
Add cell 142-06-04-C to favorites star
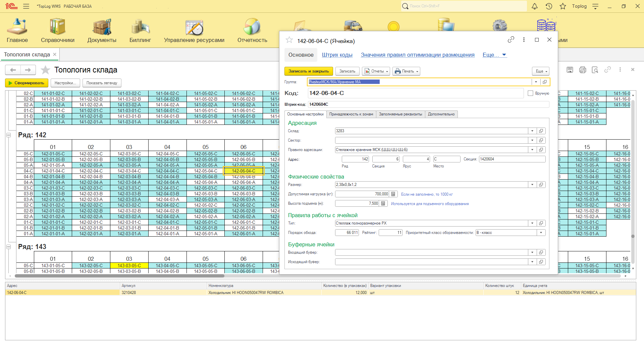coord(289,40)
